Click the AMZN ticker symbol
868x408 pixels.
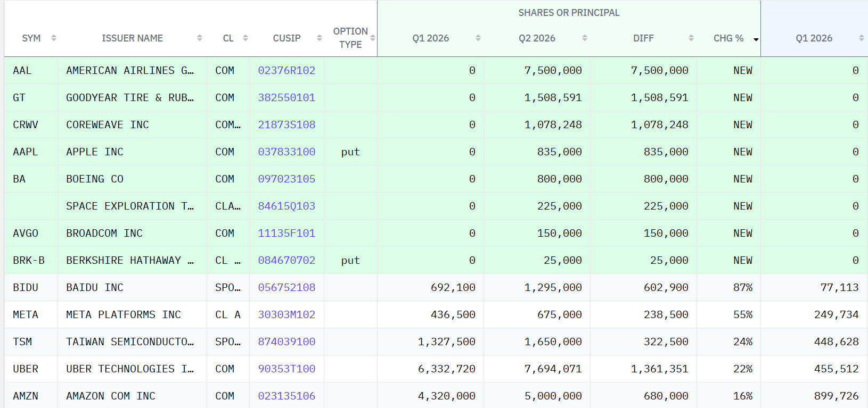(26, 396)
